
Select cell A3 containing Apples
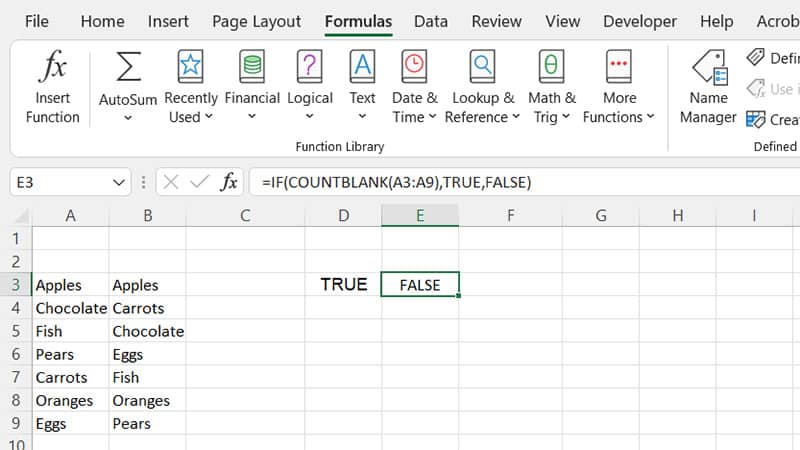pos(70,285)
